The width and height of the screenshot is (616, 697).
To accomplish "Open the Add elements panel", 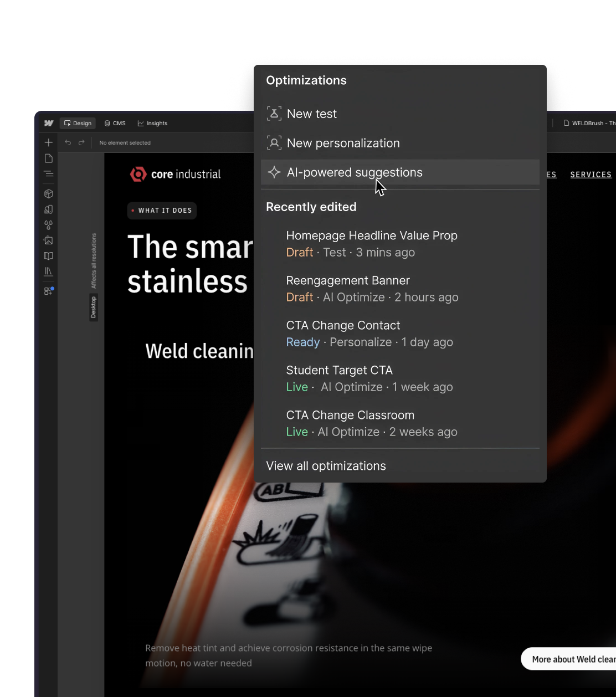I will pyautogui.click(x=49, y=142).
